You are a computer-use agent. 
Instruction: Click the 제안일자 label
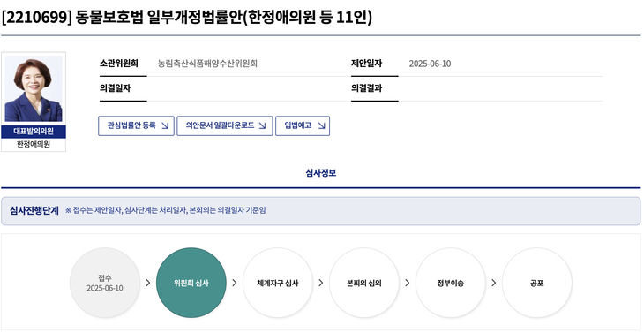tap(367, 64)
